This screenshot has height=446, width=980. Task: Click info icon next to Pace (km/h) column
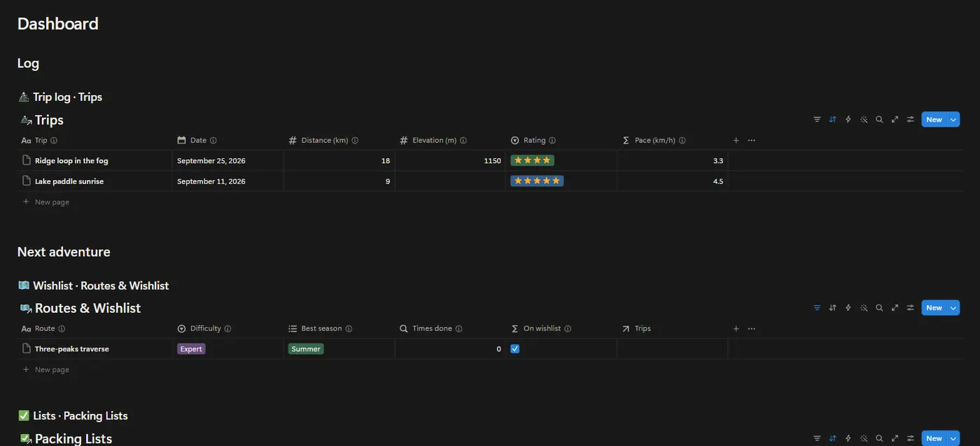click(682, 141)
